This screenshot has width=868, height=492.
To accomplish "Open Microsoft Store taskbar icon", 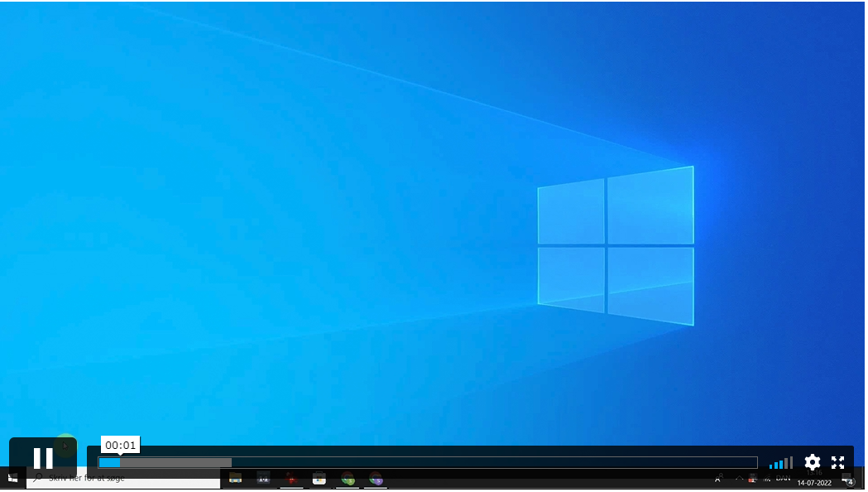I will point(319,478).
